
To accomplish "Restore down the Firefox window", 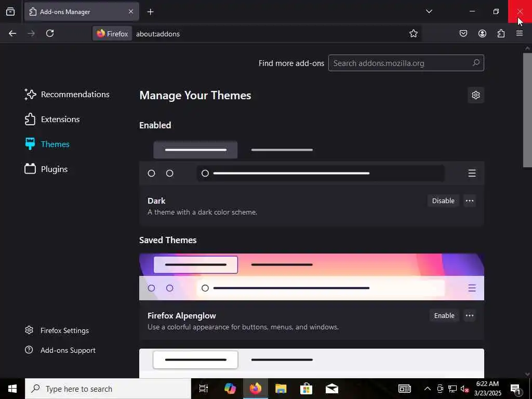I will pos(496,11).
